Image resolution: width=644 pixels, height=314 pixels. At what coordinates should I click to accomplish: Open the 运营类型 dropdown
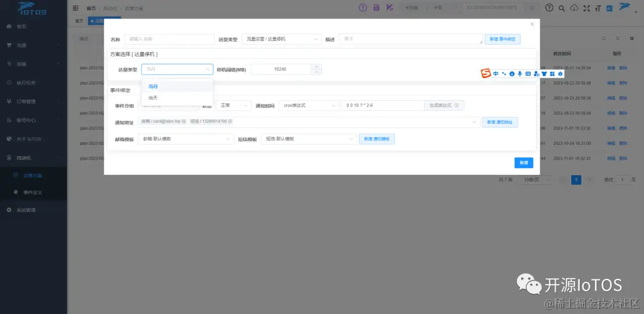281,39
